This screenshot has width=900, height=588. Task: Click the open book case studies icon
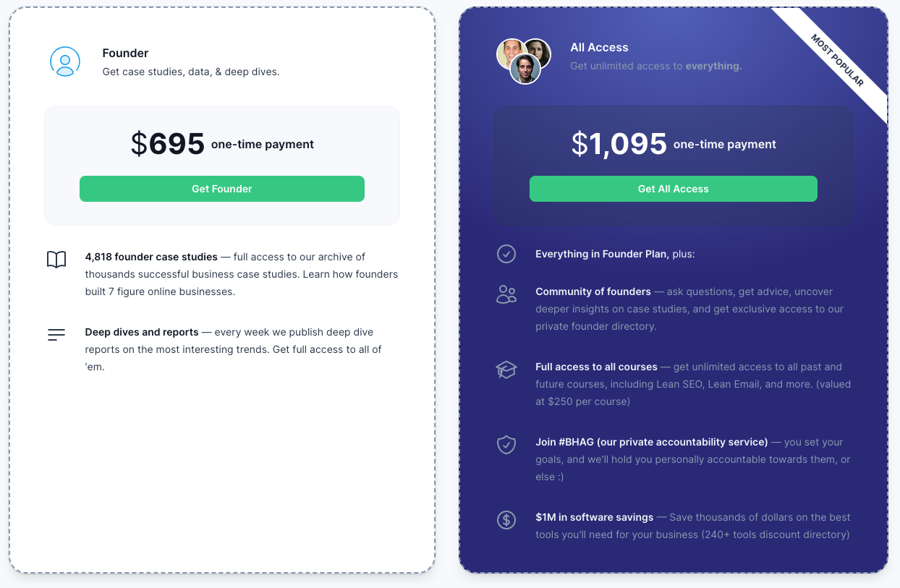56,260
